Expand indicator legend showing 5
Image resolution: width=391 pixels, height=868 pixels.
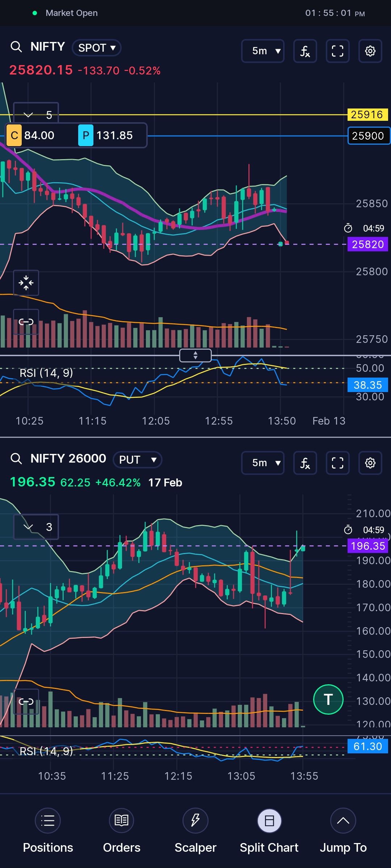(x=36, y=115)
